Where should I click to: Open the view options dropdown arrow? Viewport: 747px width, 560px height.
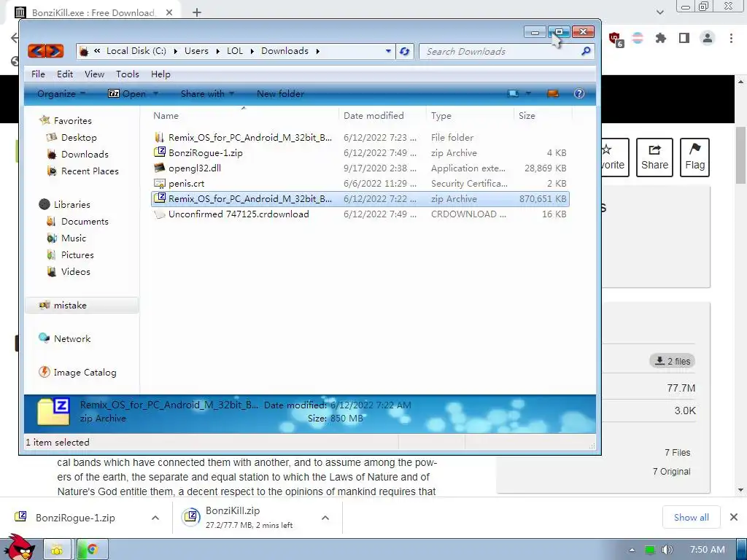click(x=528, y=94)
